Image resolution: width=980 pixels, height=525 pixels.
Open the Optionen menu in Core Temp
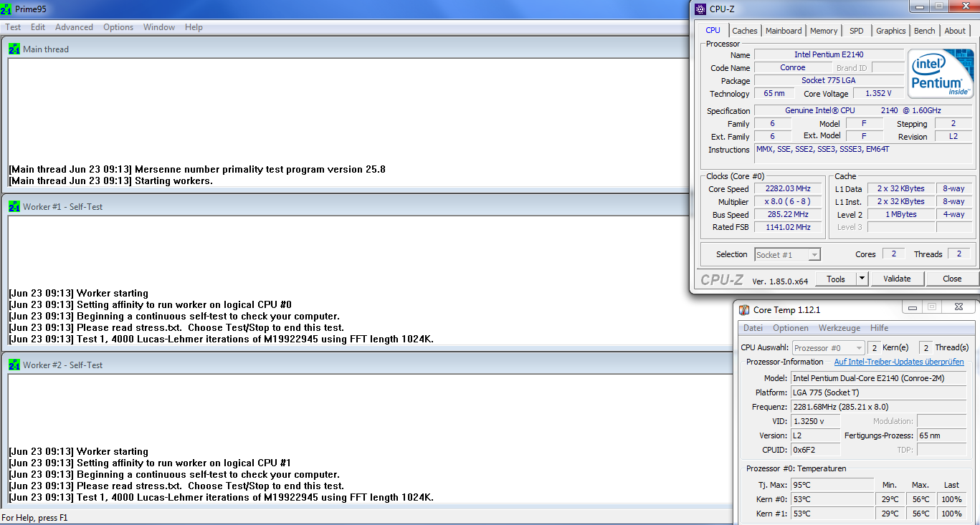click(791, 328)
